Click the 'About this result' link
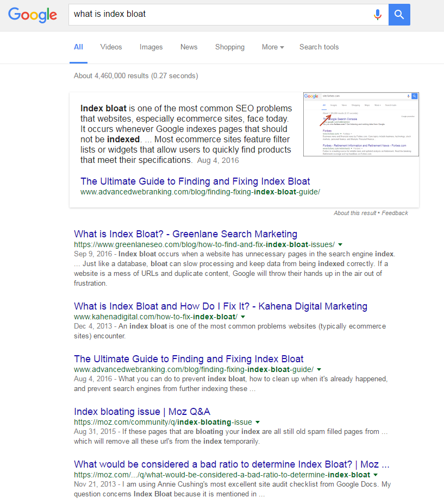The height and width of the screenshot is (504, 444). tap(355, 213)
